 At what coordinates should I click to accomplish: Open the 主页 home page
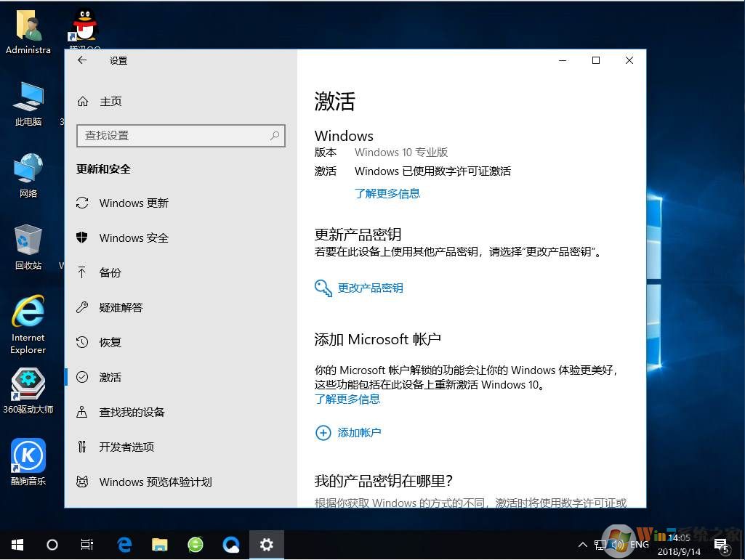[110, 101]
